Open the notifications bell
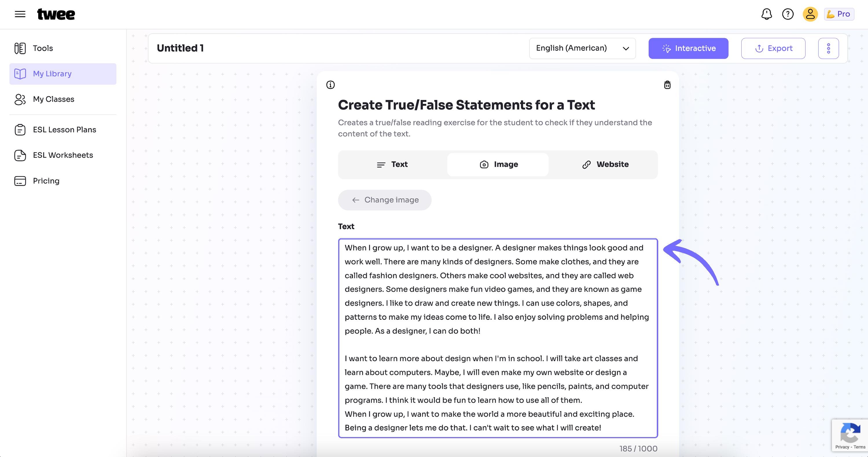 766,14
